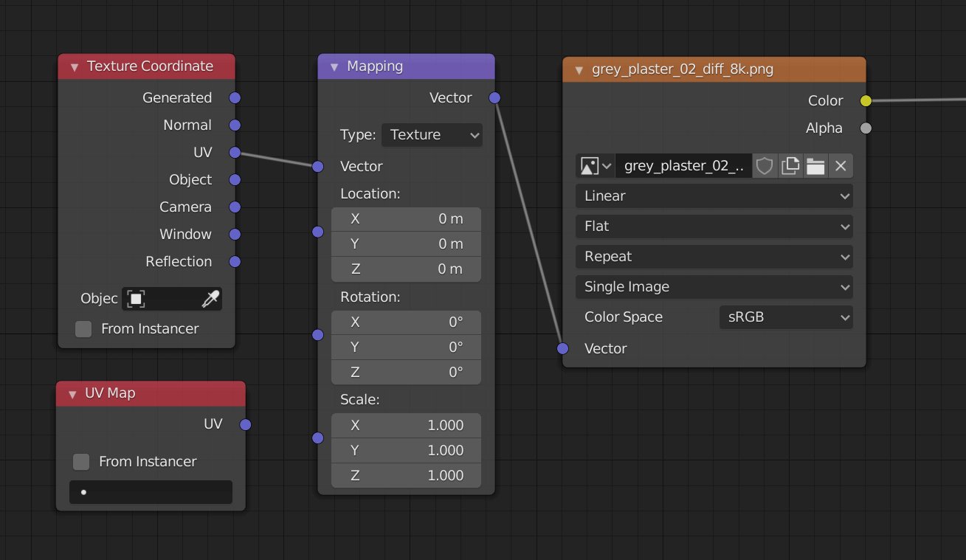This screenshot has height=560, width=966.
Task: Click the grey Alpha output socket
Action: point(866,128)
